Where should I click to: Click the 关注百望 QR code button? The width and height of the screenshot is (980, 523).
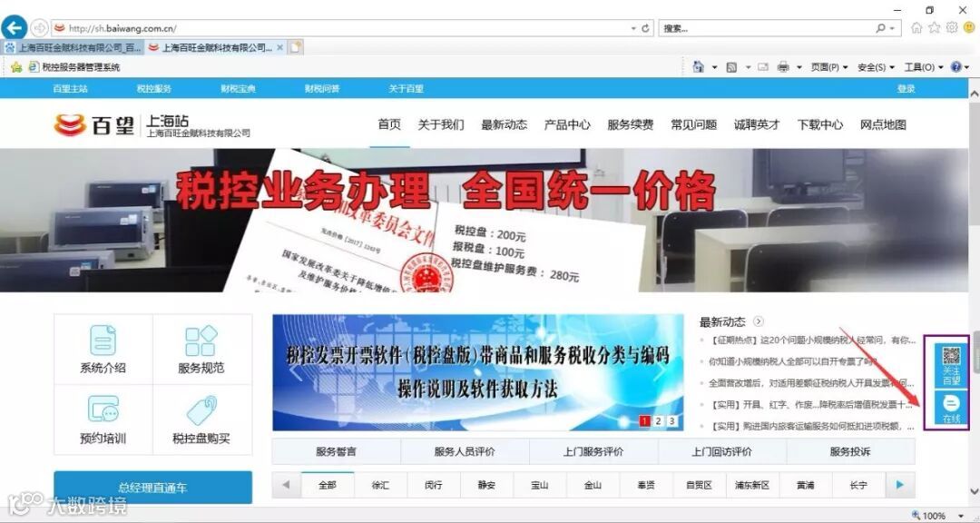point(951,365)
